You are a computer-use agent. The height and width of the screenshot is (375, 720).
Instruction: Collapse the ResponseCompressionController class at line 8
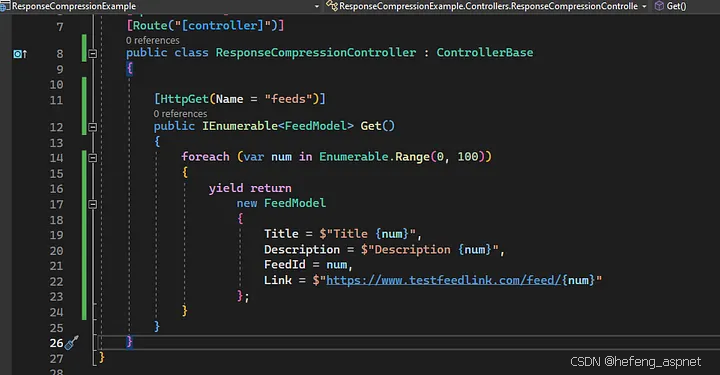click(x=93, y=54)
